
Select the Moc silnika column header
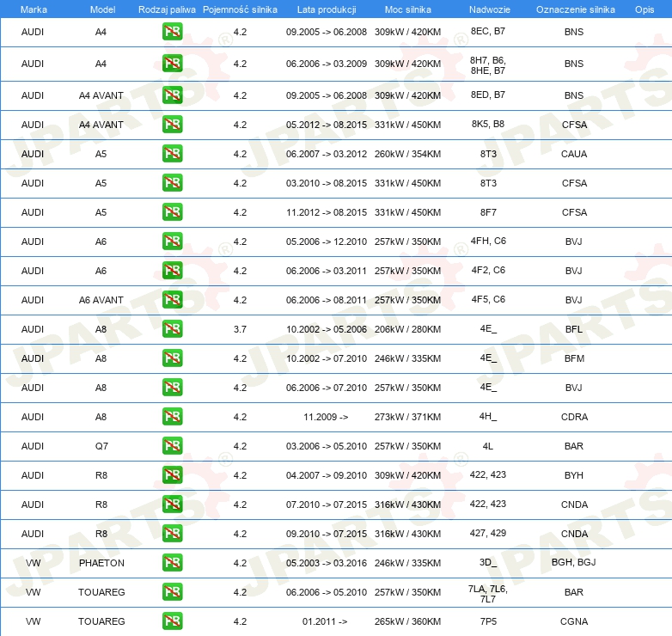pos(407,9)
